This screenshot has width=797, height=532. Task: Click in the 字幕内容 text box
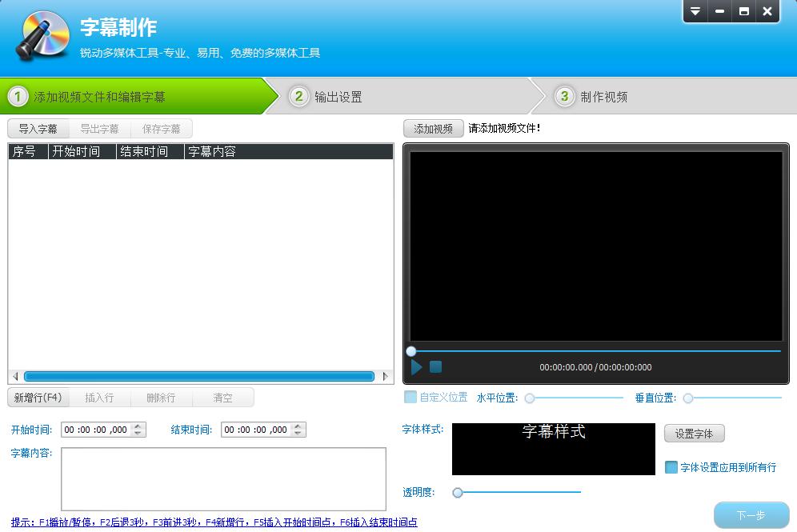(x=223, y=478)
